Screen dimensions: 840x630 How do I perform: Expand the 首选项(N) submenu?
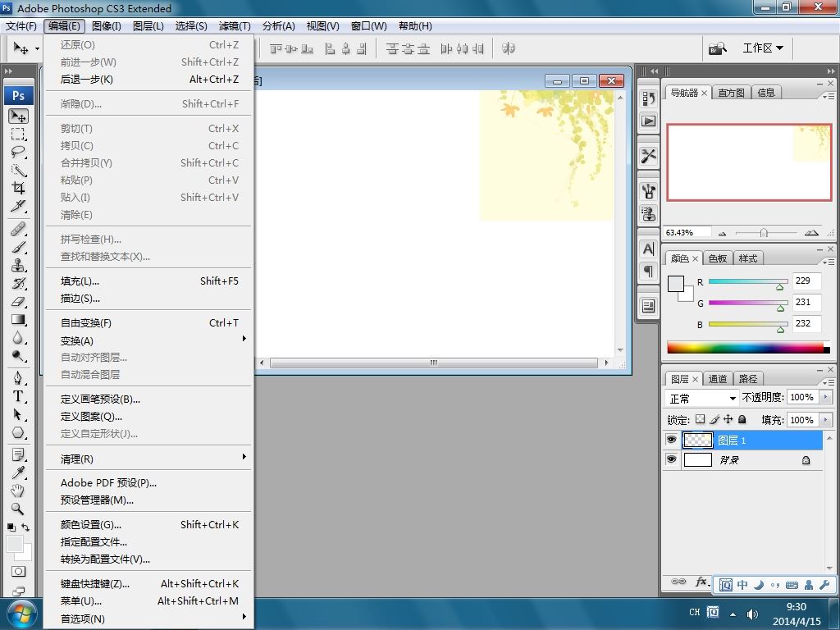tap(148, 619)
